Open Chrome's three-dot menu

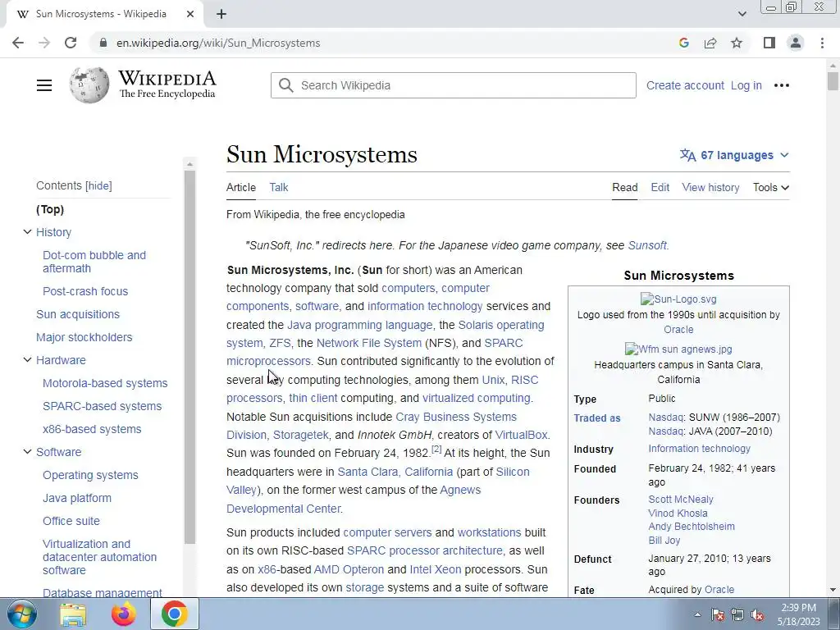click(822, 43)
